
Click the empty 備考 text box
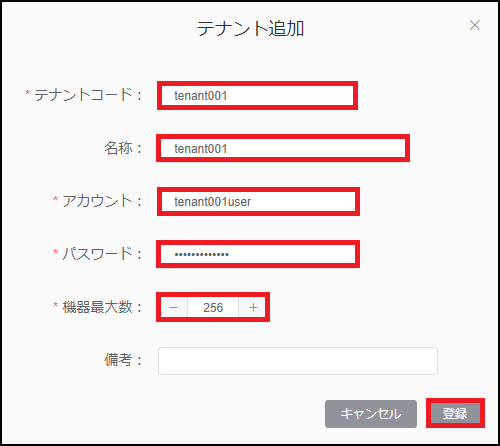(x=298, y=361)
